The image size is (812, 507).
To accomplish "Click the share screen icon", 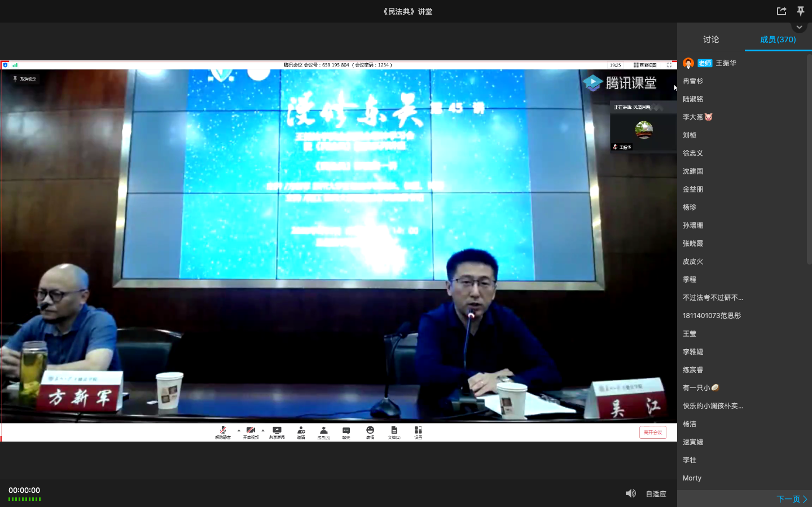I will [x=276, y=431].
